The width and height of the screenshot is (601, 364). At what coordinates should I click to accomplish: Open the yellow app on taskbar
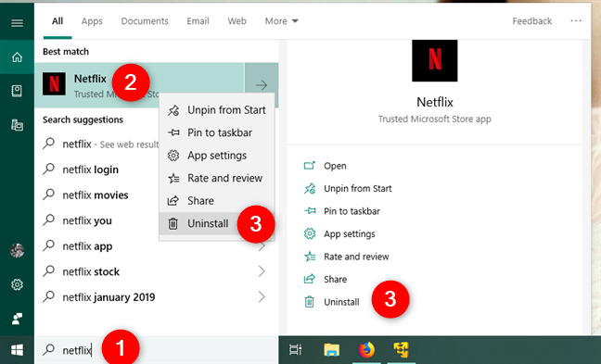(401, 349)
